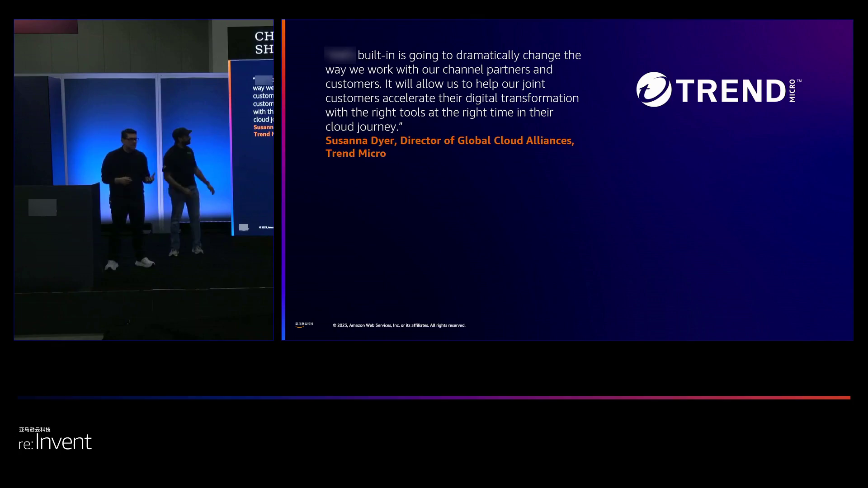
Task: Click the orange "Trend Micro" text under the quote
Action: (355, 154)
